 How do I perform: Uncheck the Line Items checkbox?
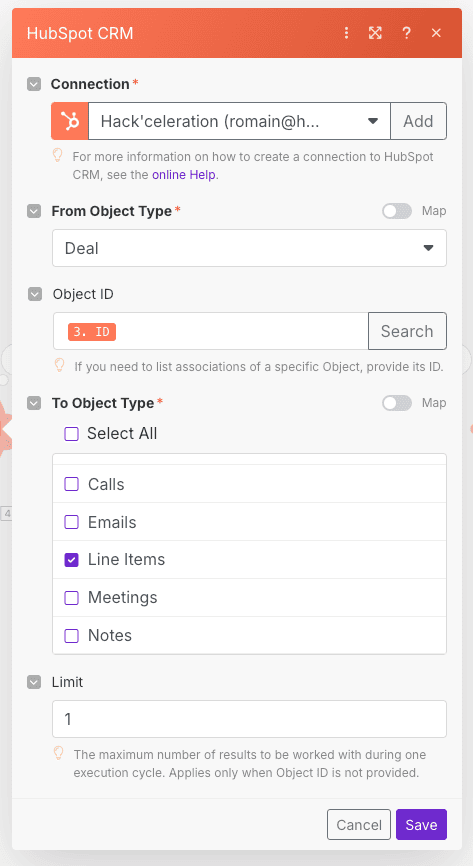click(x=72, y=560)
